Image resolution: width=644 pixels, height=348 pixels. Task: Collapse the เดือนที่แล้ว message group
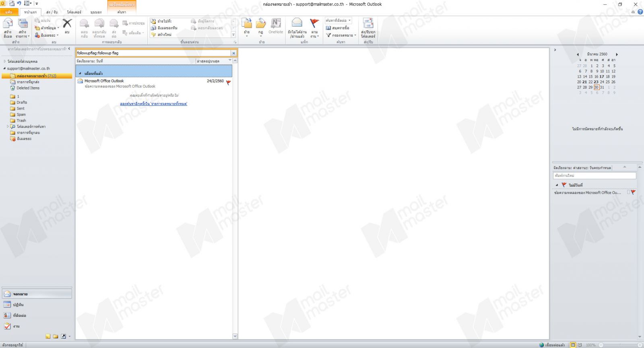(80, 74)
